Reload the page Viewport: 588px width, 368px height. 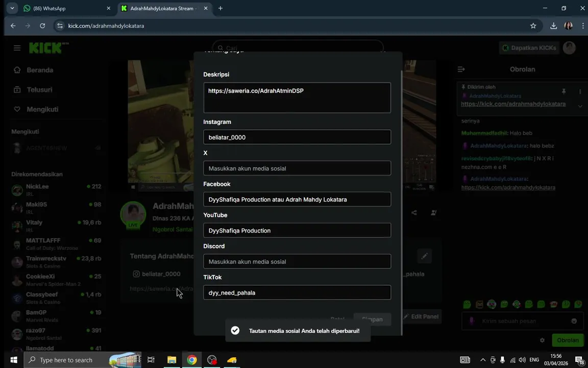pos(42,26)
